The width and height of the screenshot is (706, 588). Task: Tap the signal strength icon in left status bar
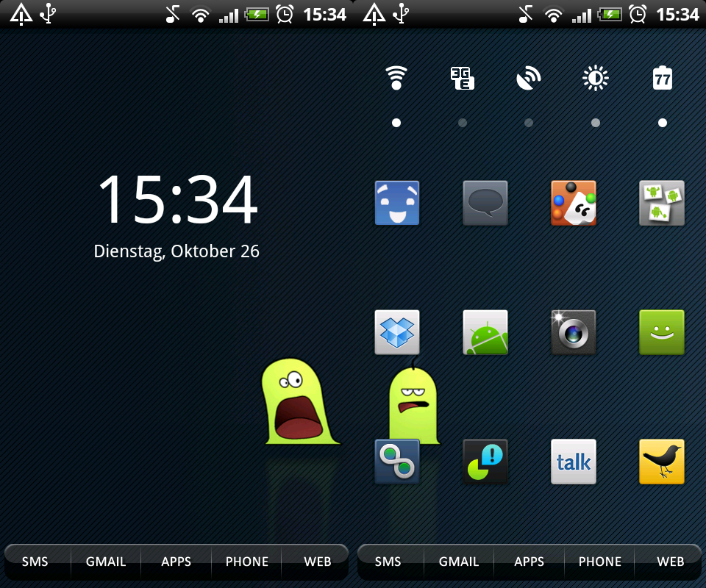pyautogui.click(x=228, y=15)
